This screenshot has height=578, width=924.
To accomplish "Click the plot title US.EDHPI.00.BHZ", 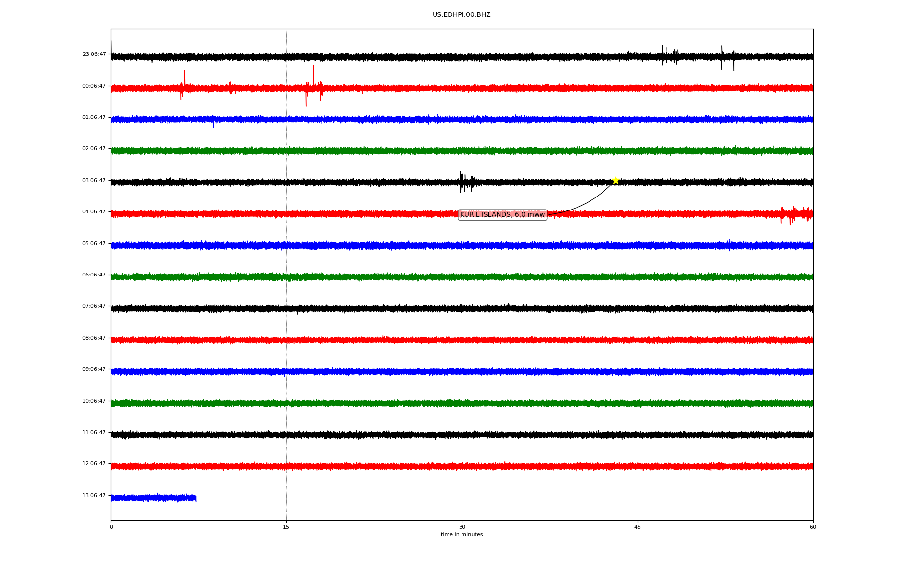I will pos(462,15).
